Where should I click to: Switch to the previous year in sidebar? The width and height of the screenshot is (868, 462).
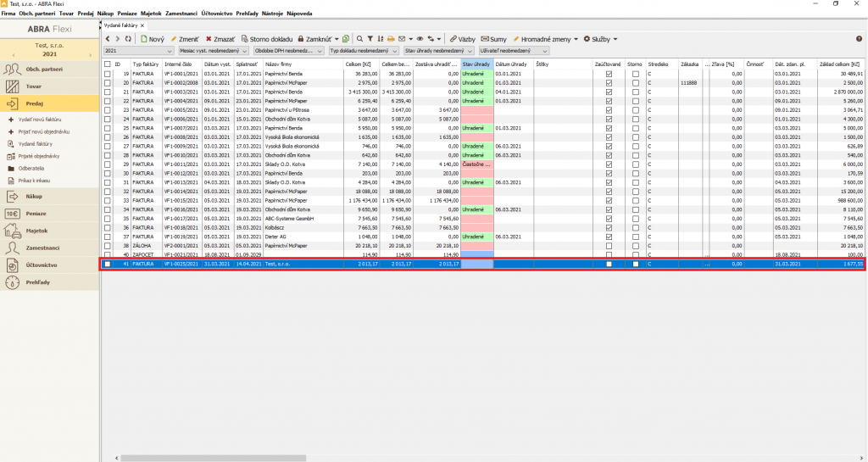[14, 55]
